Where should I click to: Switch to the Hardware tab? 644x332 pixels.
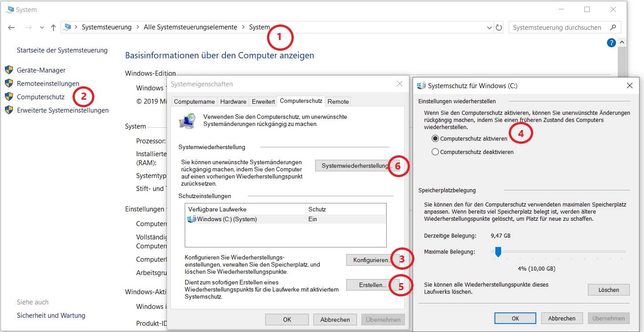(233, 101)
